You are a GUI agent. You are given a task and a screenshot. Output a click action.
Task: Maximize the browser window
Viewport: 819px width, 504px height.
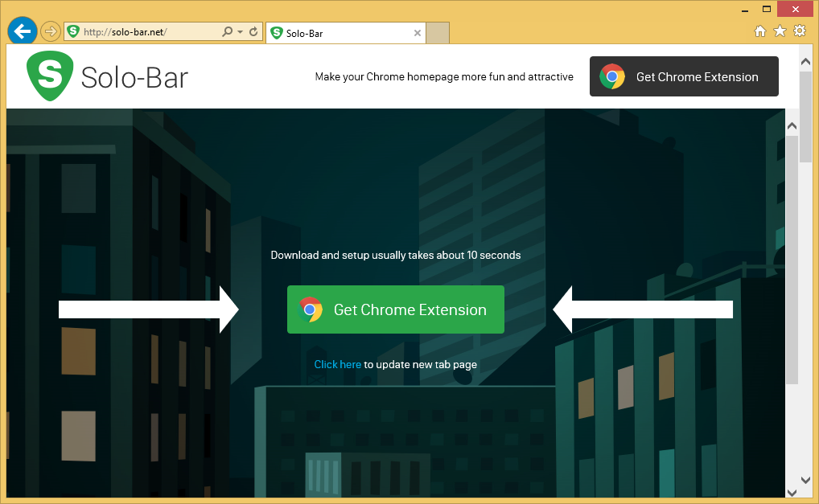766,9
